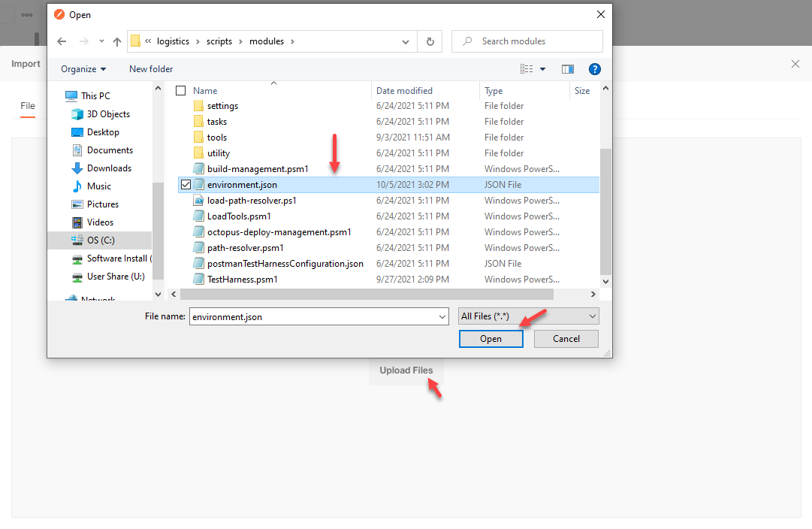Viewport: 812px width, 529px height.
Task: Click file list scroll up arrow
Action: click(605, 89)
